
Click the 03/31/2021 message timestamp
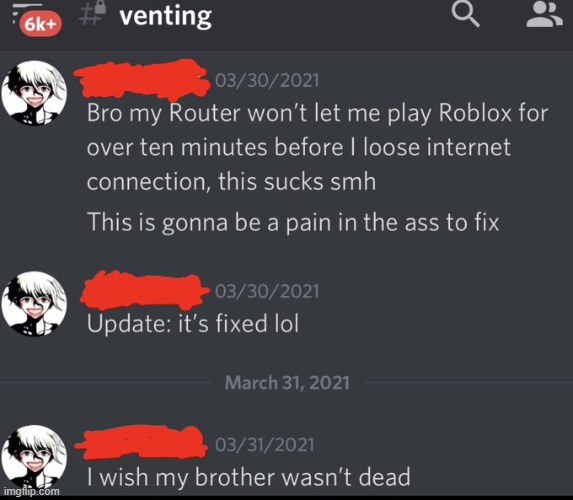point(265,444)
